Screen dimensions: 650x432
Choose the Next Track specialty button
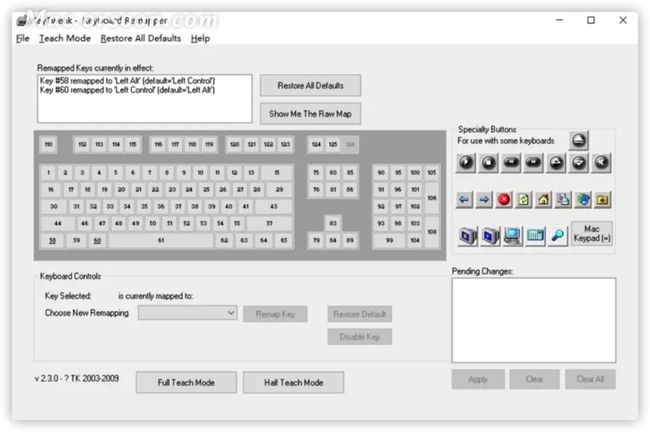[x=534, y=163]
